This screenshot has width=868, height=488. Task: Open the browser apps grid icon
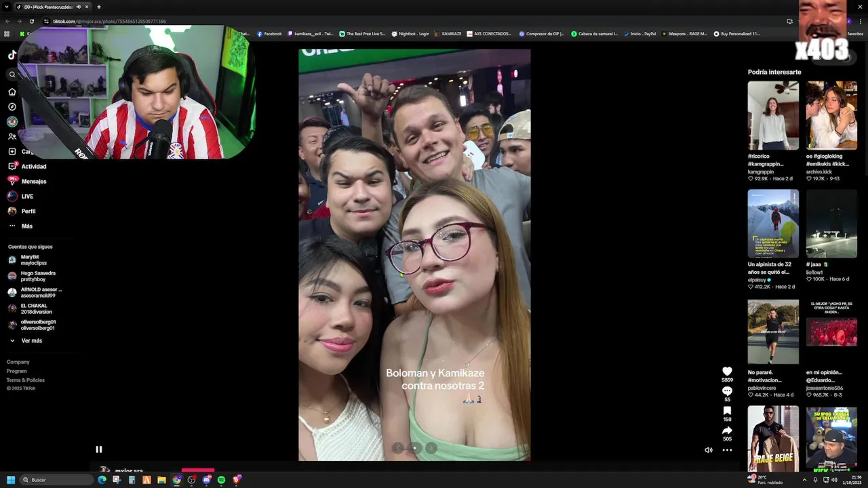[x=7, y=33]
